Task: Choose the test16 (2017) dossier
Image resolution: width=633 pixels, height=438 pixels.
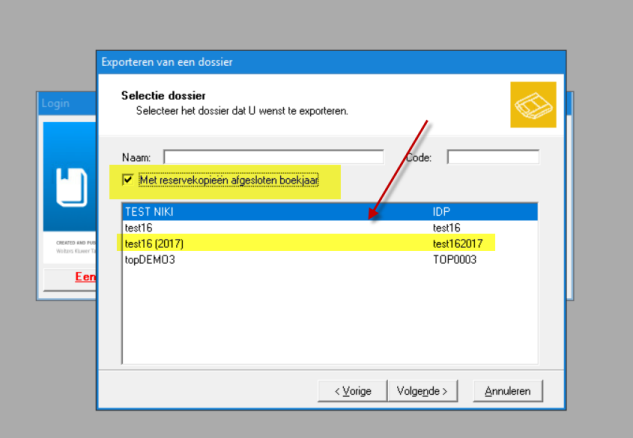Action: (x=154, y=243)
